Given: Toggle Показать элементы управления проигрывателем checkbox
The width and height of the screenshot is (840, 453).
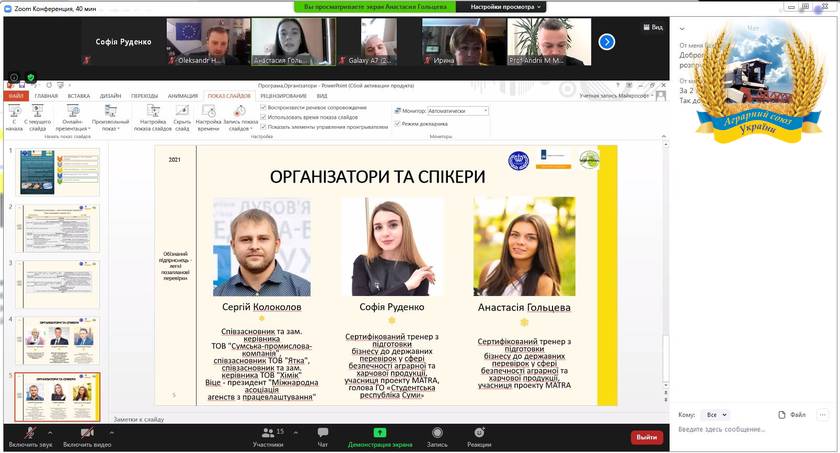Looking at the screenshot, I should coord(263,127).
